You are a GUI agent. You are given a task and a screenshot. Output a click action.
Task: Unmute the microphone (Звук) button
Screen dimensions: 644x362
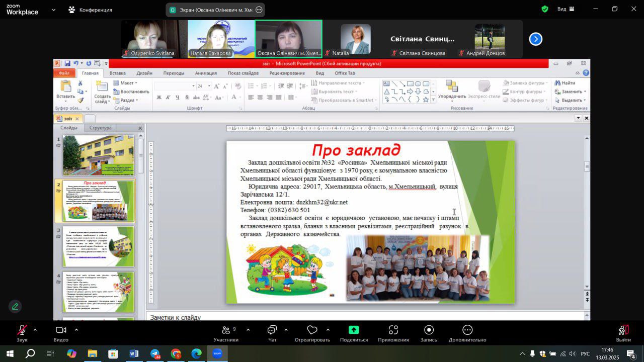(22, 330)
